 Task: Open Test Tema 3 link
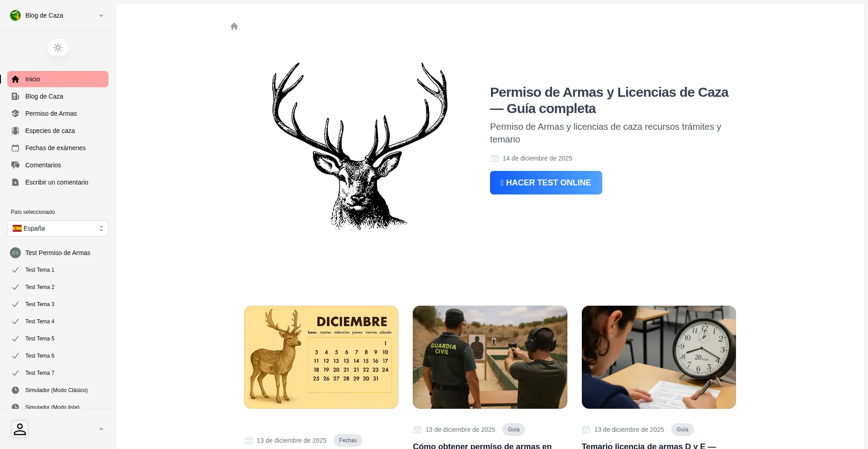tap(40, 304)
